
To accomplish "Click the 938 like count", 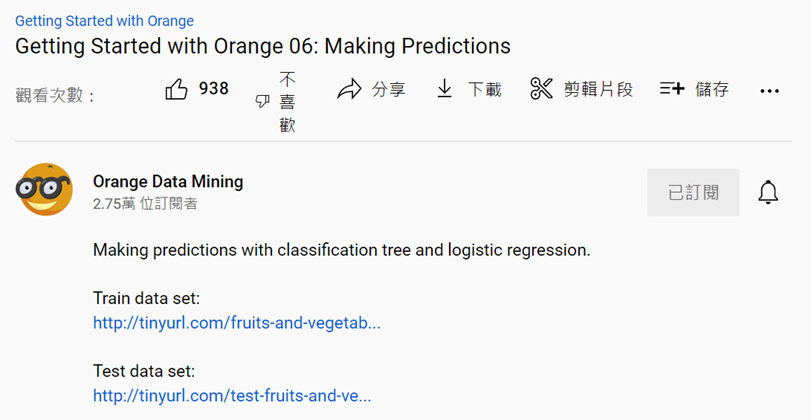I will (x=214, y=89).
